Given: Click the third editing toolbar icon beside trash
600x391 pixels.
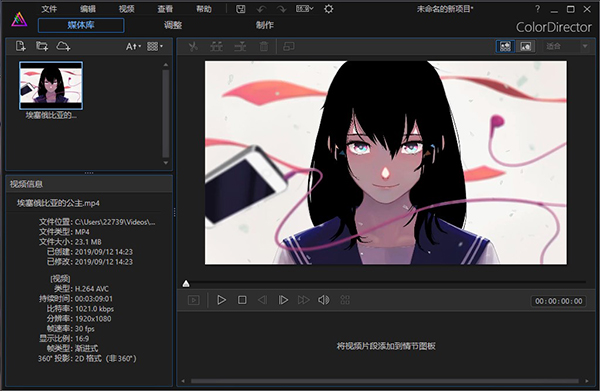Looking at the screenshot, I should point(240,46).
